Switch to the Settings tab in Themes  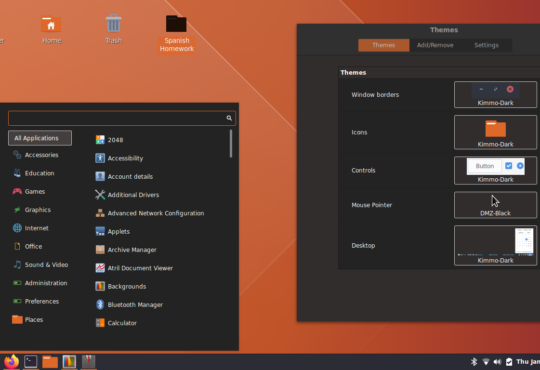coord(486,45)
